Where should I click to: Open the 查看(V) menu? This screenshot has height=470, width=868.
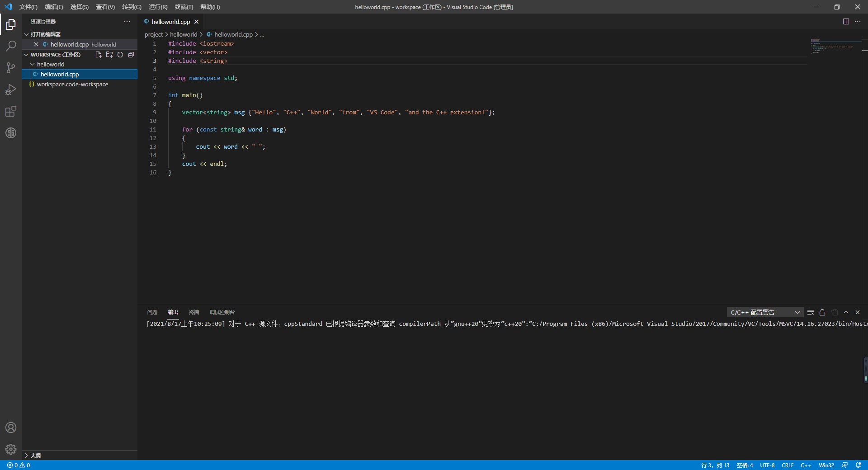(x=105, y=7)
